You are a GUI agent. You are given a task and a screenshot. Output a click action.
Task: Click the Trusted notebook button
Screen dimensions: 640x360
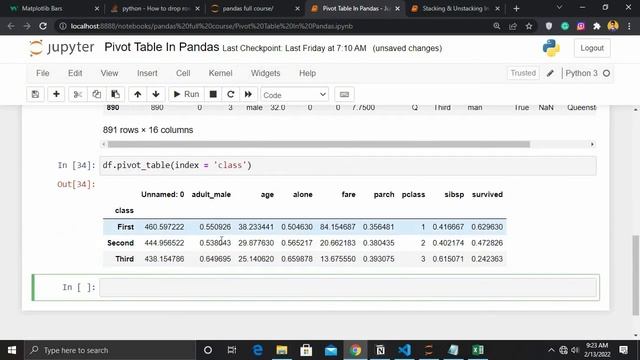pos(523,73)
